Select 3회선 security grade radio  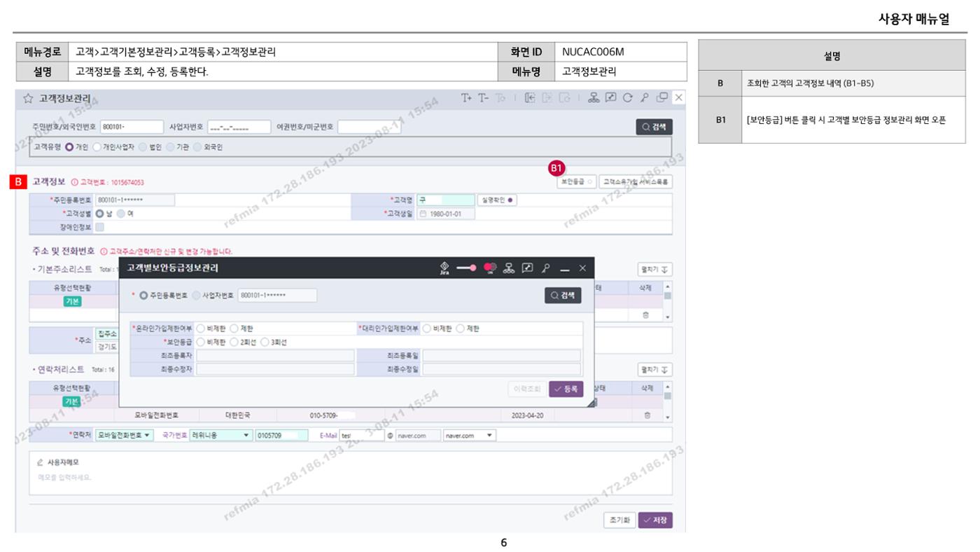pyautogui.click(x=265, y=343)
